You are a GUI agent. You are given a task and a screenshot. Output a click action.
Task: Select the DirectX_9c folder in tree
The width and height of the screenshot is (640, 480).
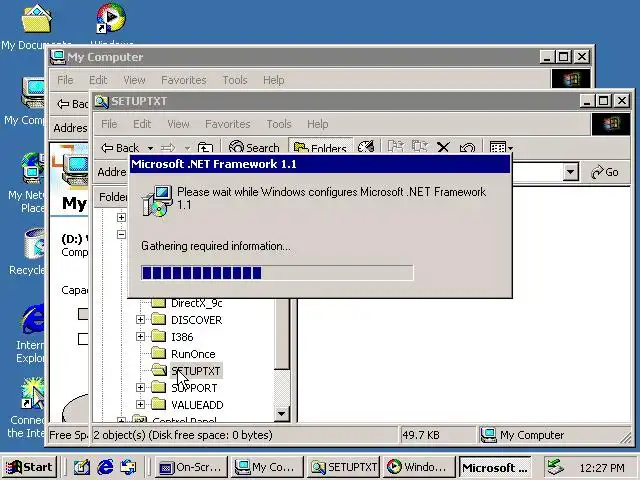coord(196,303)
